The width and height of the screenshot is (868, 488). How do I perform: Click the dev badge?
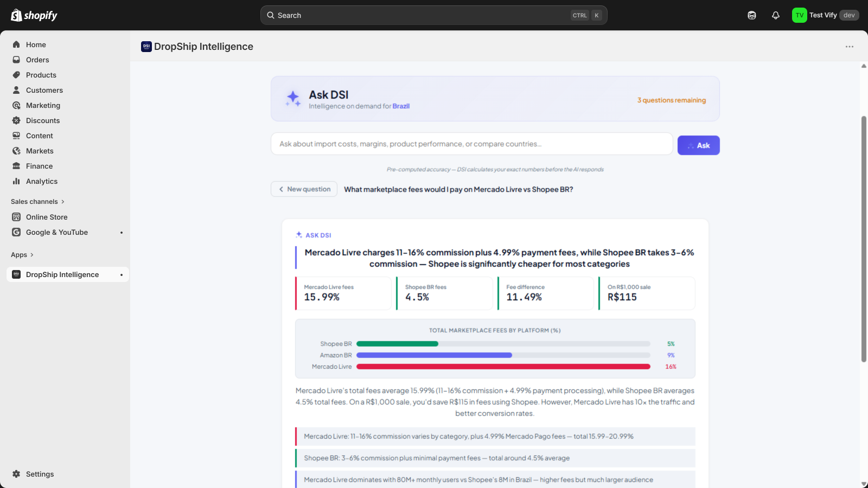tap(849, 15)
